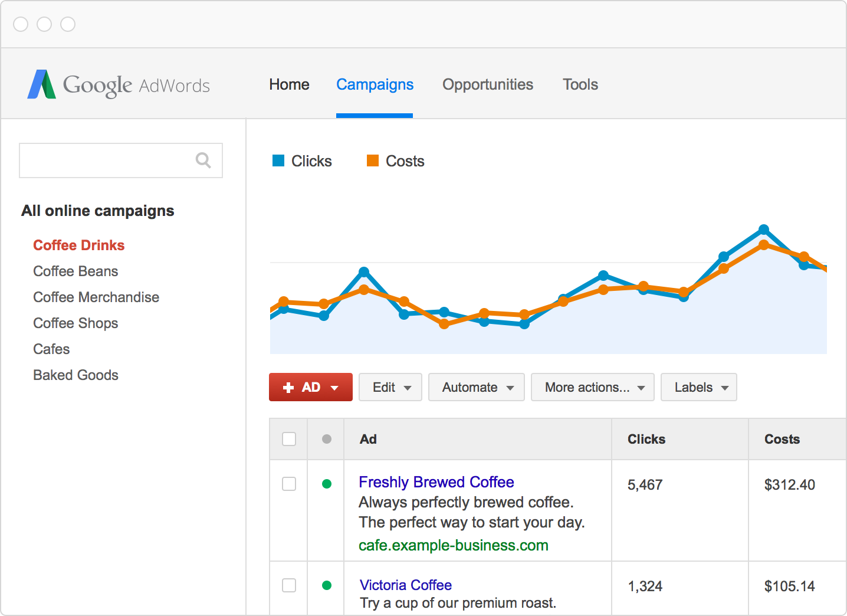
Task: Open the Tools tab
Action: pyautogui.click(x=580, y=84)
